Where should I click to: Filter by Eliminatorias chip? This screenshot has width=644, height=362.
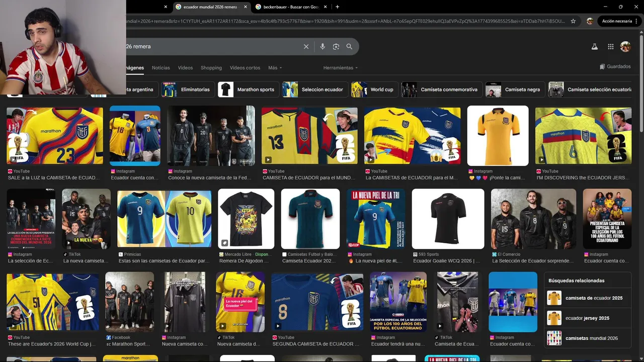click(x=188, y=89)
